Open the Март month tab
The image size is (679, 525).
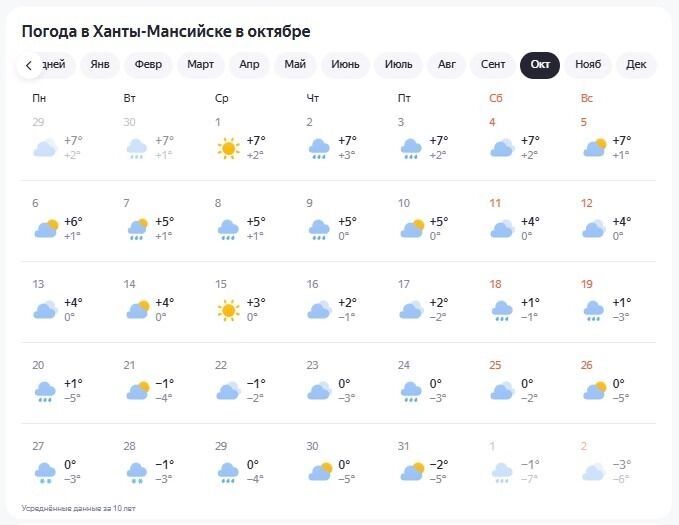(200, 65)
